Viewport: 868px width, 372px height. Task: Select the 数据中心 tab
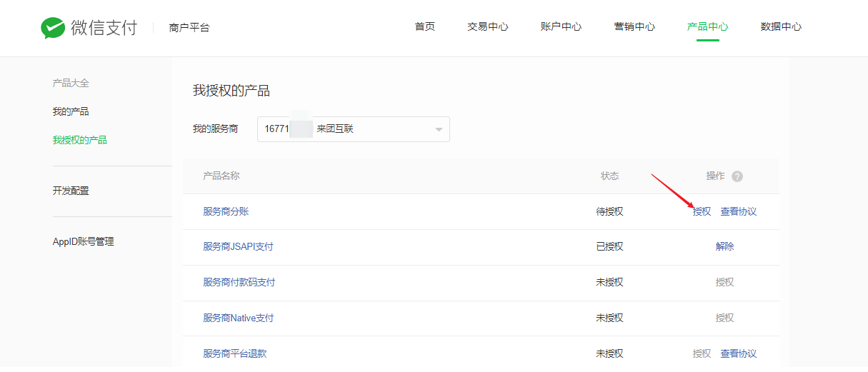point(781,27)
